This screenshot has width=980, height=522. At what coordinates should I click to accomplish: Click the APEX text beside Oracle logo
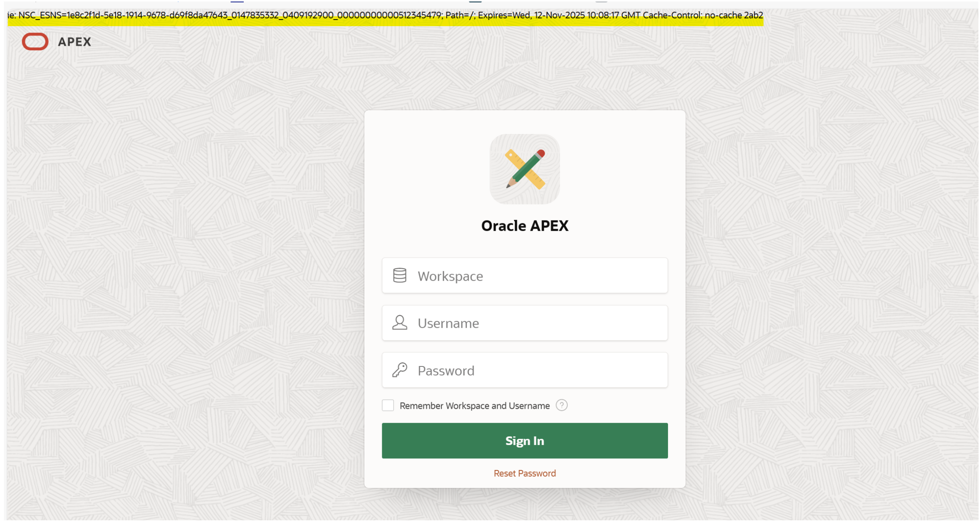click(74, 42)
